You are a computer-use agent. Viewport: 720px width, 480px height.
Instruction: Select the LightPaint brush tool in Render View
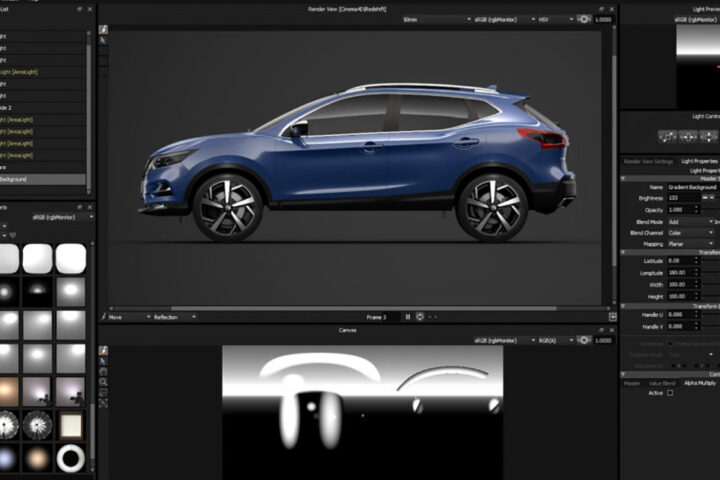click(x=103, y=29)
